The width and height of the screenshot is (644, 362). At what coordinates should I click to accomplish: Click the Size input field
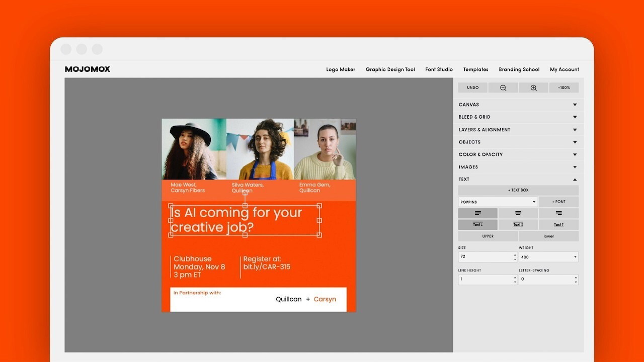485,257
